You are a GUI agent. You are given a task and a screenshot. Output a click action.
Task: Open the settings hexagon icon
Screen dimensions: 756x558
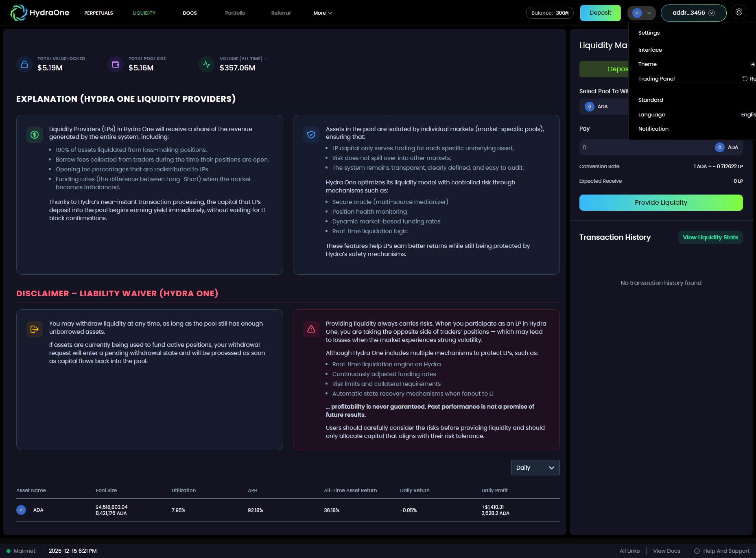(x=739, y=12)
